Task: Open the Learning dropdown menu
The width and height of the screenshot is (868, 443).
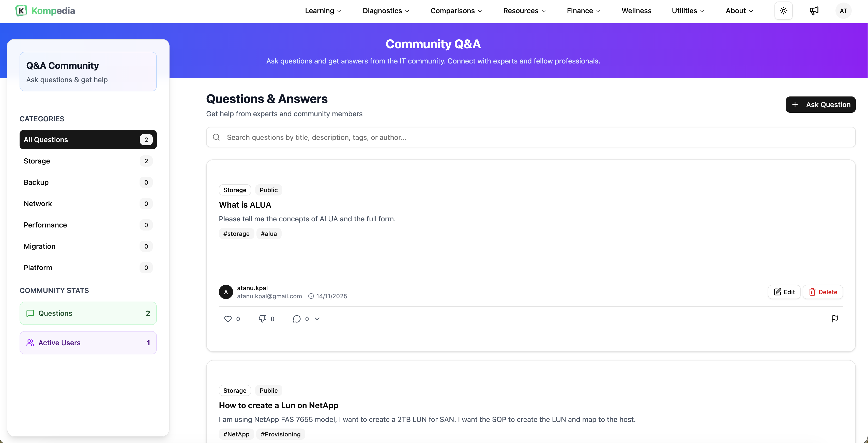Action: tap(323, 11)
